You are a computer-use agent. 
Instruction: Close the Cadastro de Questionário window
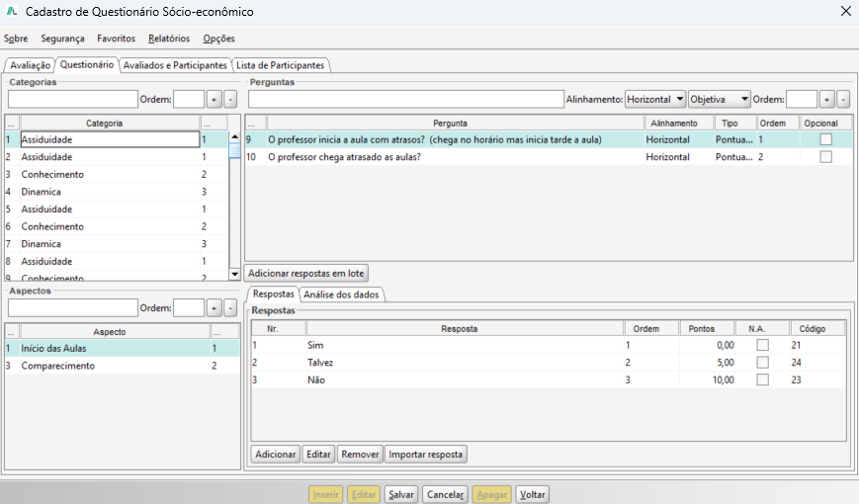846,11
